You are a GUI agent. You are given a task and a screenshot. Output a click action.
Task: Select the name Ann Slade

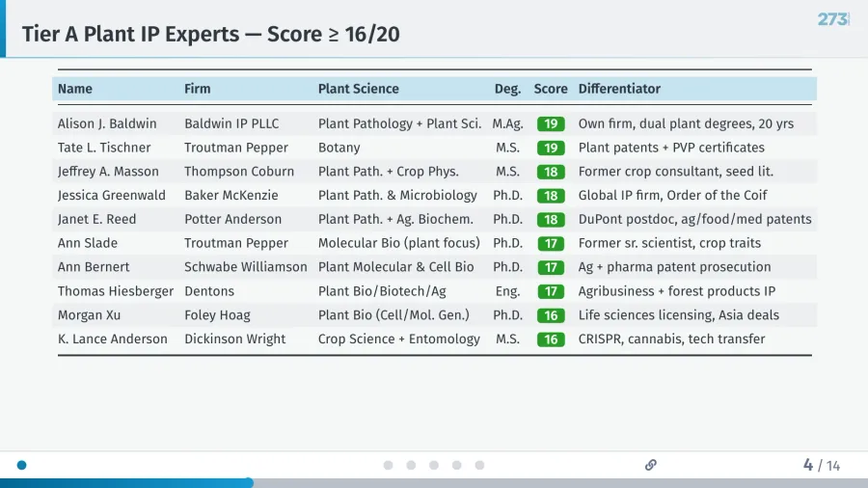pos(88,243)
